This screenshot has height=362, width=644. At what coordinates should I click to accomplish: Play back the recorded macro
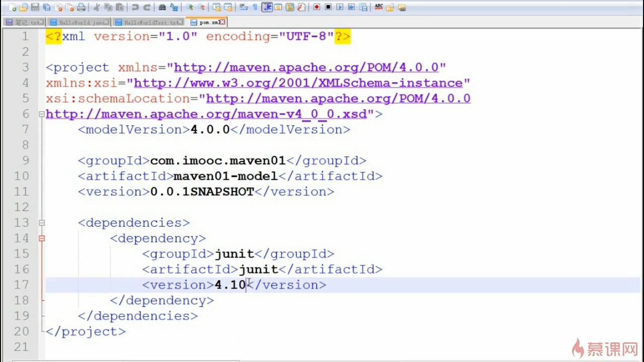coord(340,7)
